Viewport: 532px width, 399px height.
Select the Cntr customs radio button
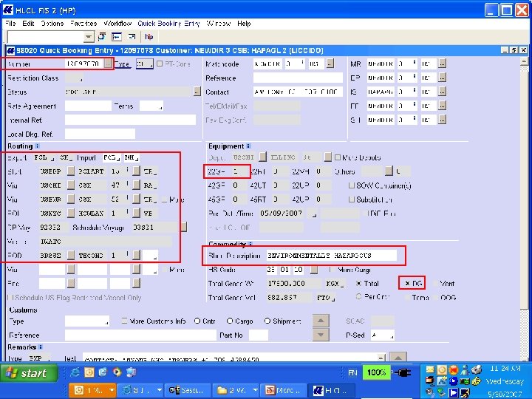[197, 321]
